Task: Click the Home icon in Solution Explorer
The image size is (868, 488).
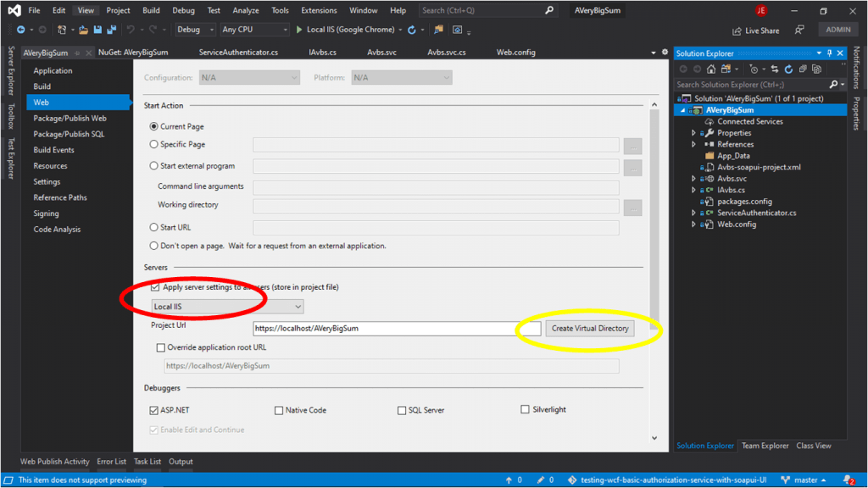Action: 711,69
